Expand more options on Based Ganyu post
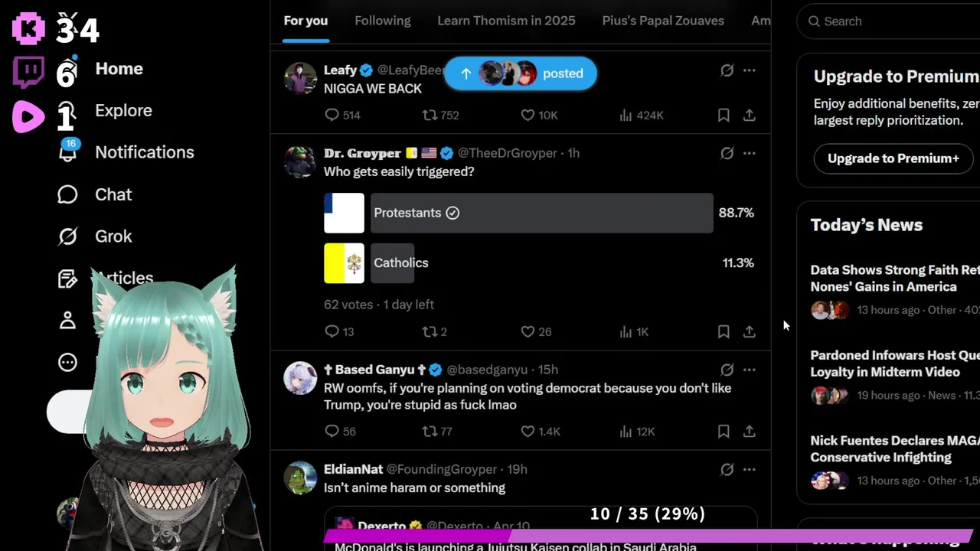 [x=750, y=370]
